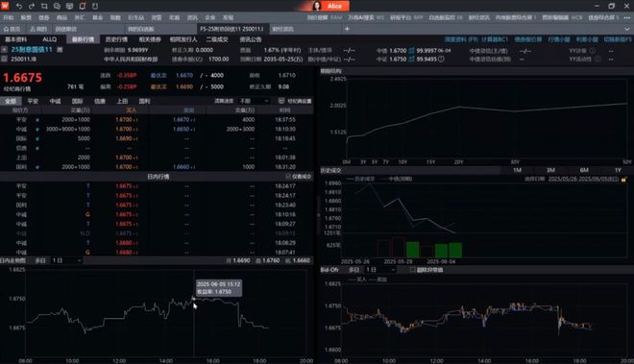Toggle the checkbox in 日内行情 header
Image resolution: width=634 pixels, height=364 pixels.
[288, 177]
